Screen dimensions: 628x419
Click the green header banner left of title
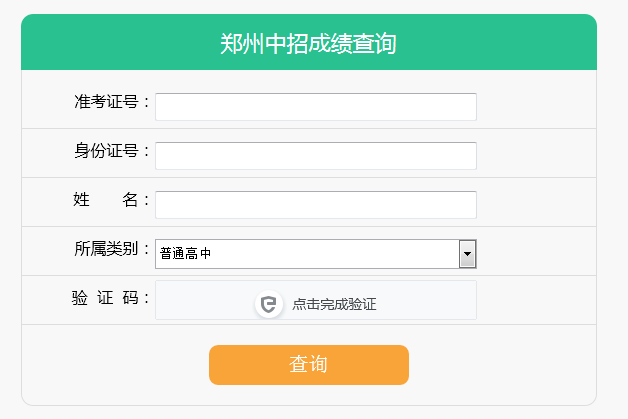click(x=110, y=43)
